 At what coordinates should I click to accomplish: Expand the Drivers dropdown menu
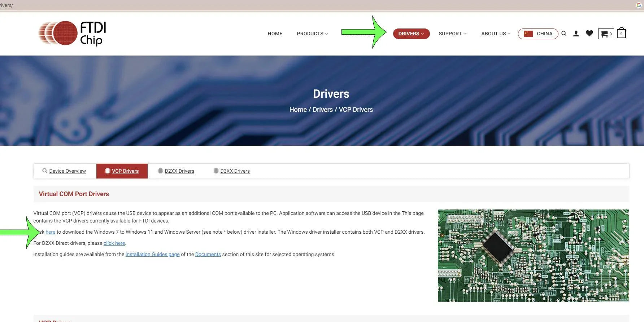pos(411,34)
